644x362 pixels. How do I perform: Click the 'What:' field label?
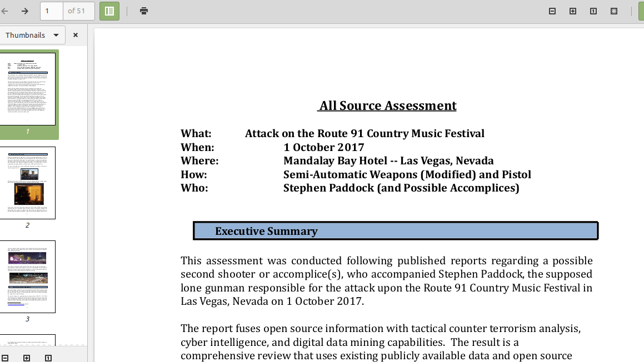[196, 133]
